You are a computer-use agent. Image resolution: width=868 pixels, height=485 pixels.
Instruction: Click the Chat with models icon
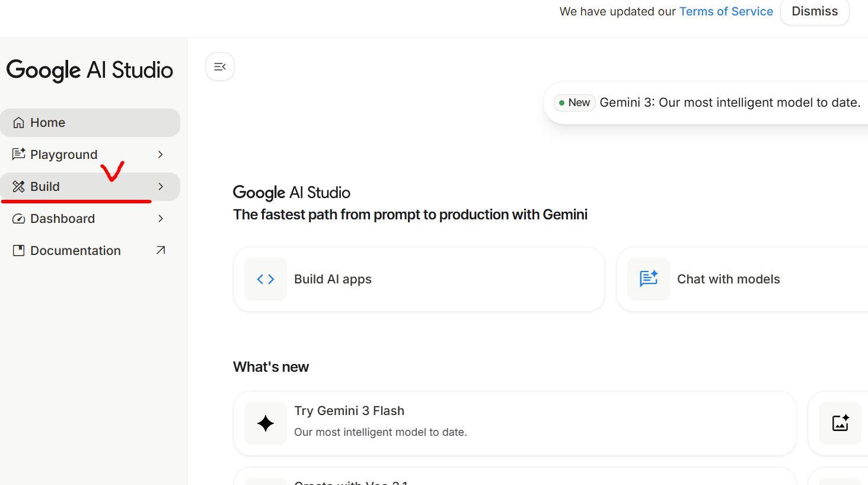tap(649, 279)
